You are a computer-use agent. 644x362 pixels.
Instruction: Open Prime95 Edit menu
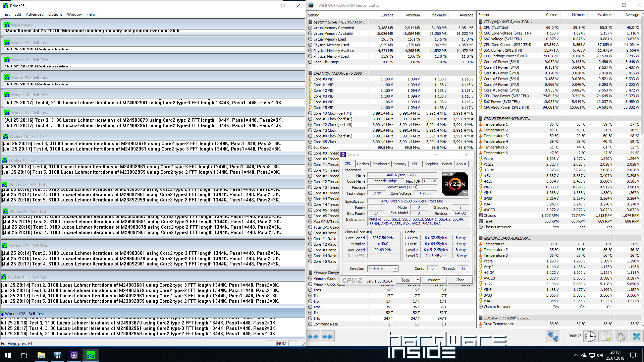click(18, 14)
